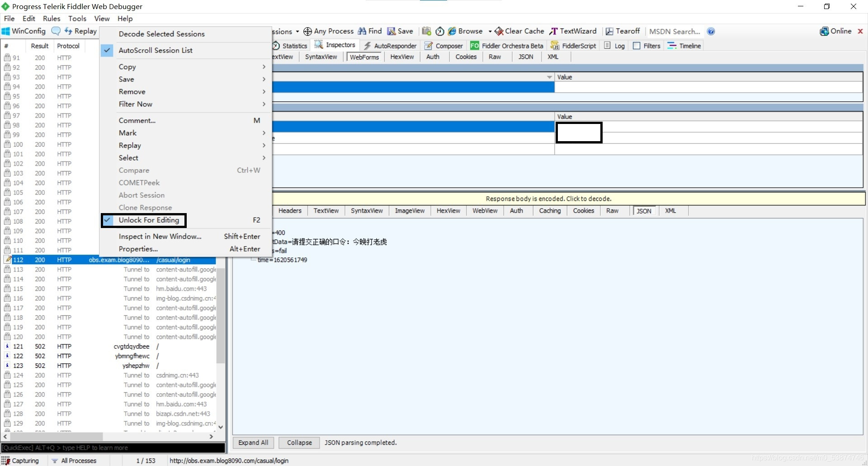Click Clear Cache in the toolbar
The height and width of the screenshot is (466, 868).
pos(519,31)
